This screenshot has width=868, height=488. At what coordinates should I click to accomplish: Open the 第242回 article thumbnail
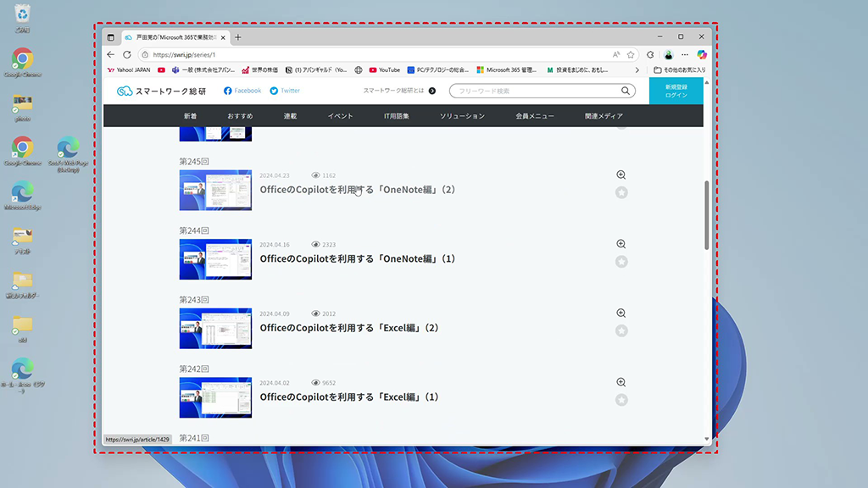[215, 398]
